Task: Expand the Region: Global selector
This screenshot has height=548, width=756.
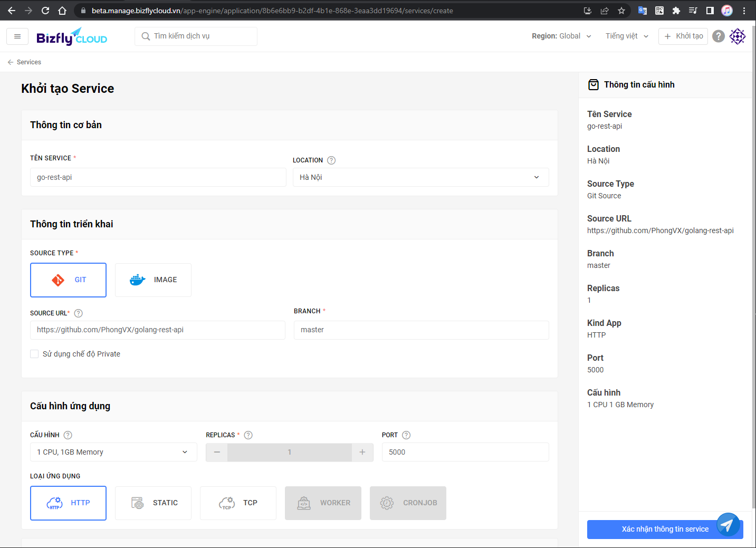Action: pos(561,36)
